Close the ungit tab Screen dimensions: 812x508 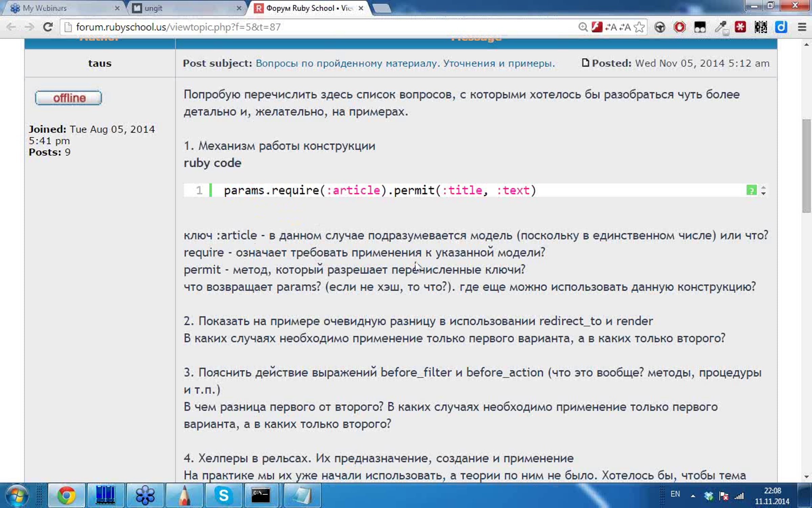[x=239, y=8]
